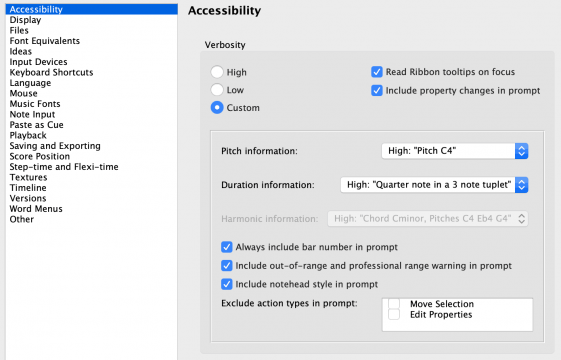Select the High verbosity radio button
Image resolution: width=561 pixels, height=360 pixels.
click(217, 72)
